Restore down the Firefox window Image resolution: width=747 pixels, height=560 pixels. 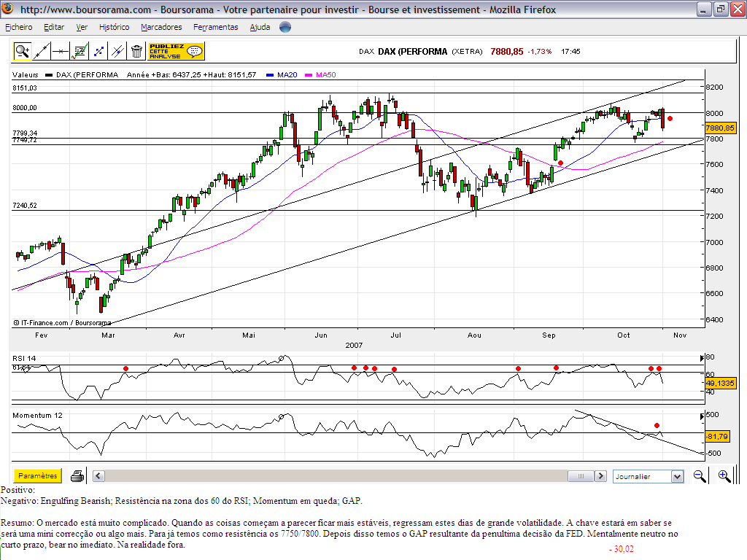click(x=721, y=9)
